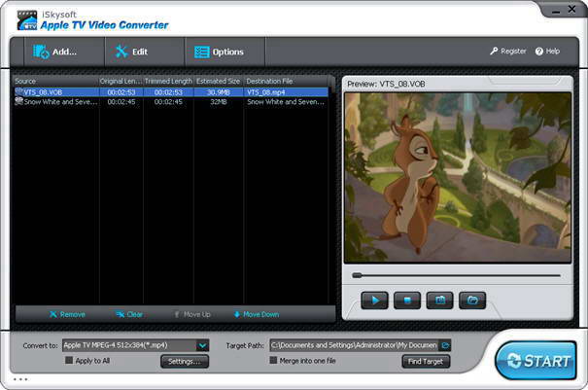This screenshot has width=588, height=390.
Task: Close the converter window
Action: [571, 9]
